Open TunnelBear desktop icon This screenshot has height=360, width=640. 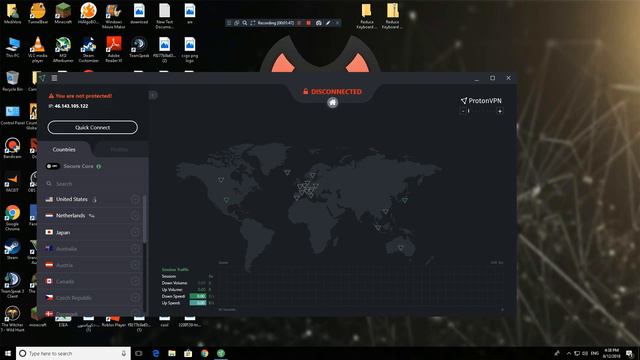pos(38,13)
